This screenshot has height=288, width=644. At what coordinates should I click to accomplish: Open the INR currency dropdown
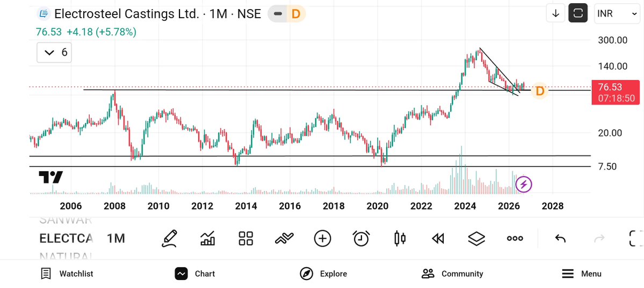pos(617,13)
